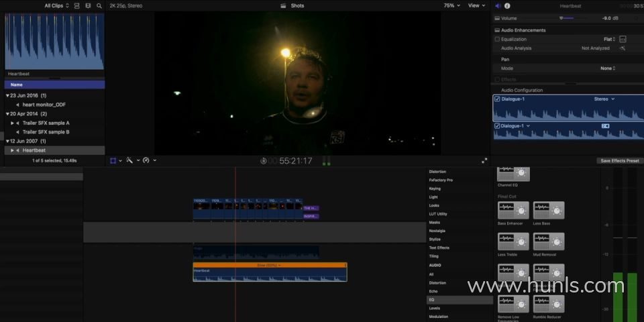Click the fullscreen expand arrows icon
The image size is (644, 322).
click(x=484, y=160)
